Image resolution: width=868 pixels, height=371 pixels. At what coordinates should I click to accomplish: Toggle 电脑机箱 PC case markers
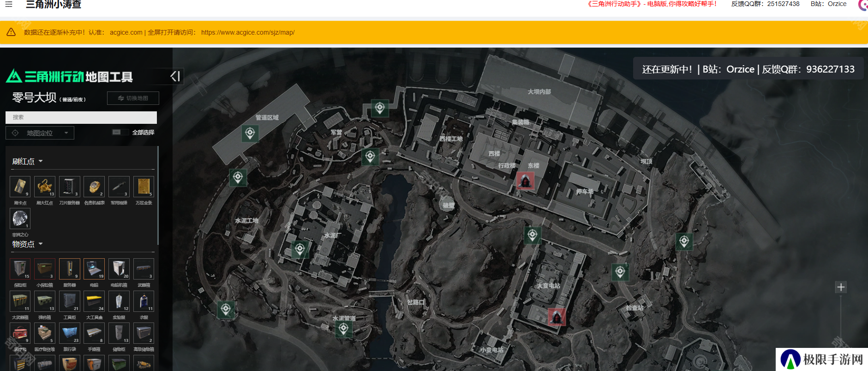point(119,269)
